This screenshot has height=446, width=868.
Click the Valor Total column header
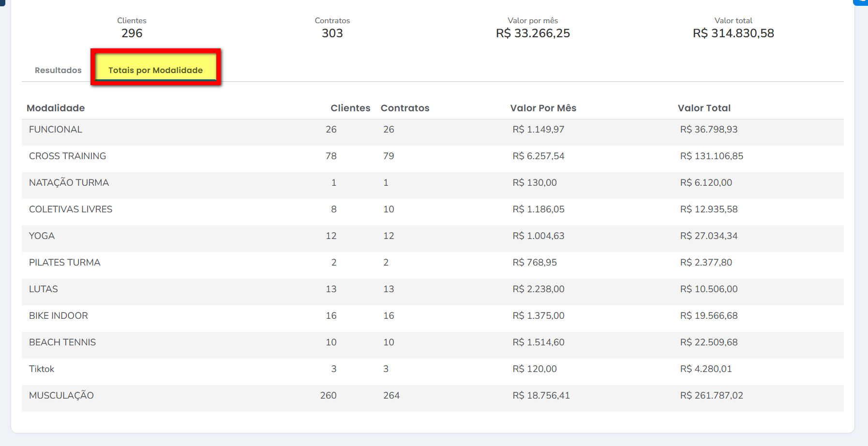point(703,108)
